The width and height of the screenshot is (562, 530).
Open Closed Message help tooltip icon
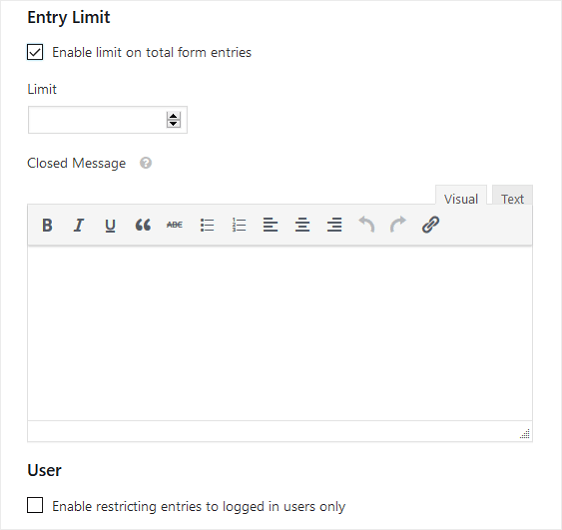(x=146, y=163)
